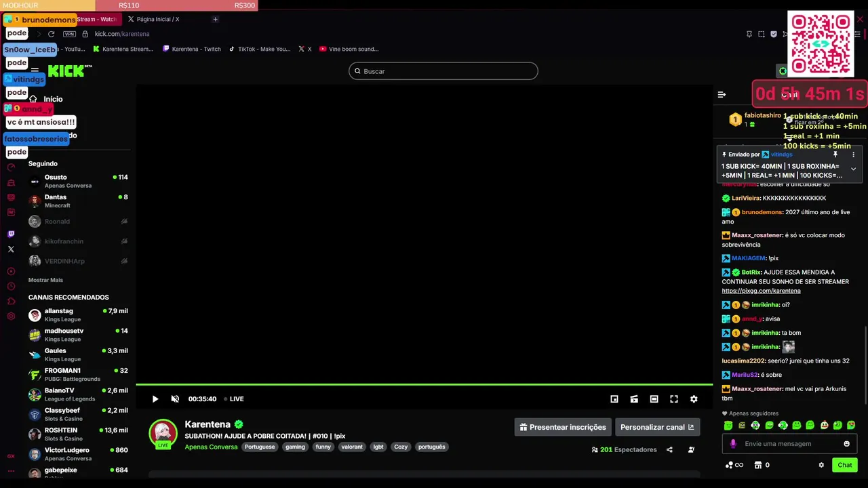Reload the page with the refresh icon

coord(51,34)
